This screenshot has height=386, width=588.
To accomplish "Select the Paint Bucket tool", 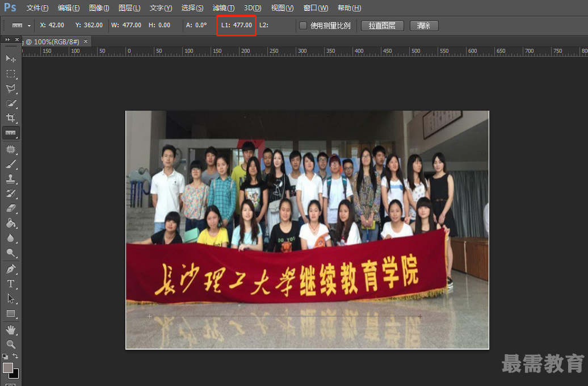I will pos(11,223).
